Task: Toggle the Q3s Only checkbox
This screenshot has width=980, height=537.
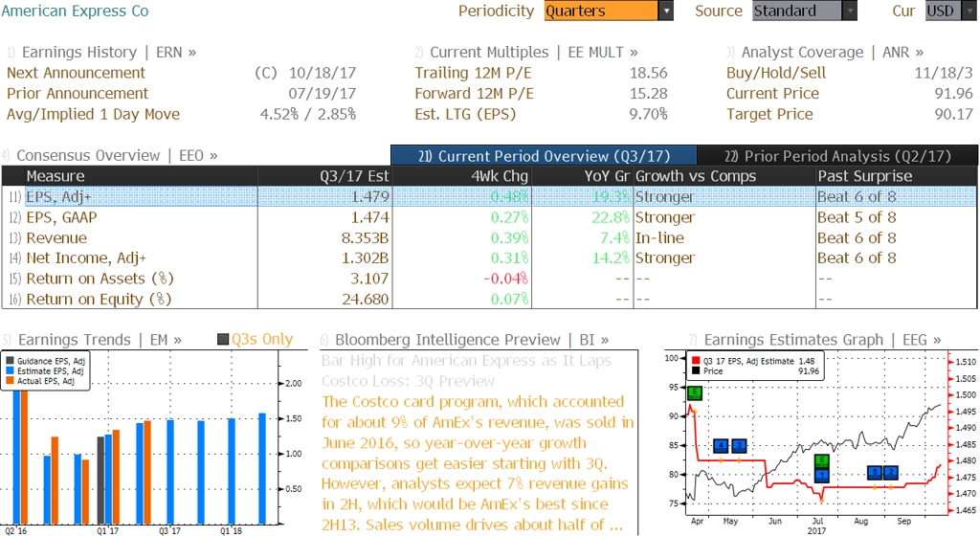Action: point(223,340)
